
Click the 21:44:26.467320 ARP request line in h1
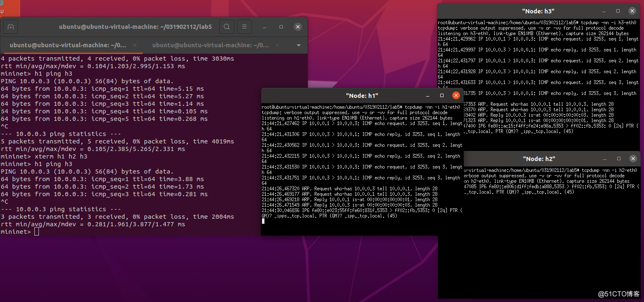(350, 189)
